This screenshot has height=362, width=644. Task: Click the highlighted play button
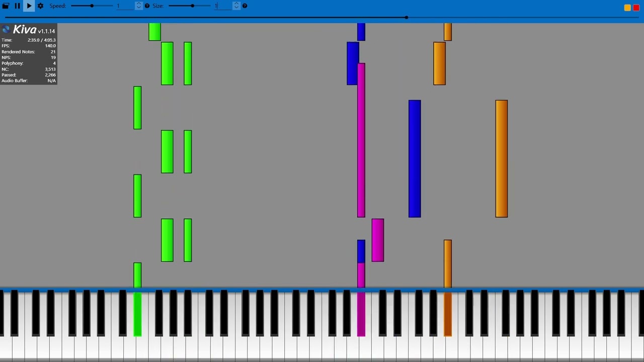tap(29, 6)
